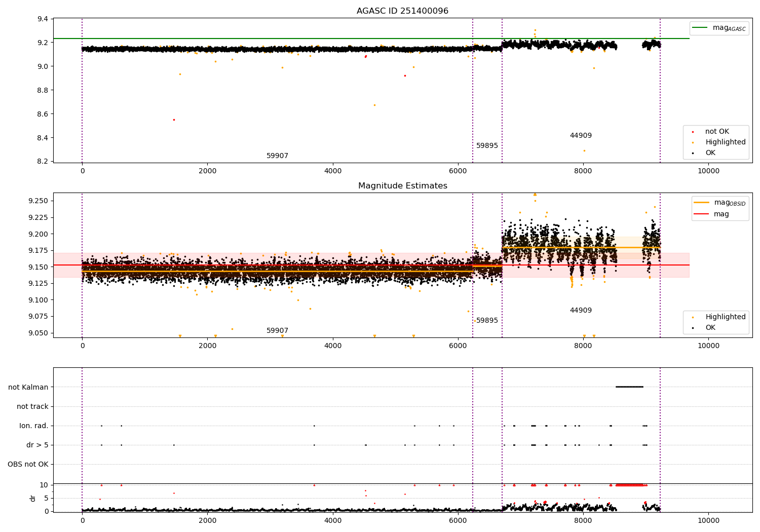Click the 8.6 y-axis tick label
The height and width of the screenshot is (532, 760).
[x=43, y=114]
